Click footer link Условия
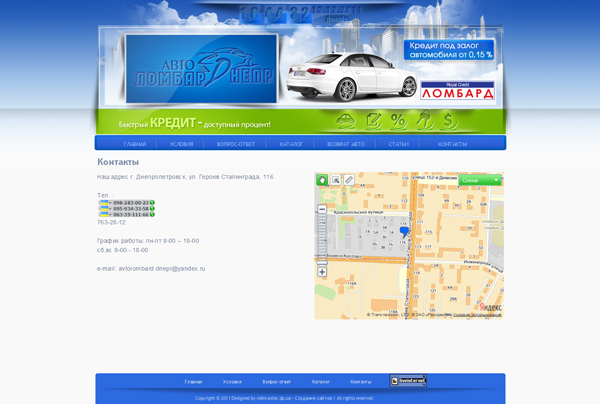This screenshot has height=404, width=600. click(x=232, y=382)
